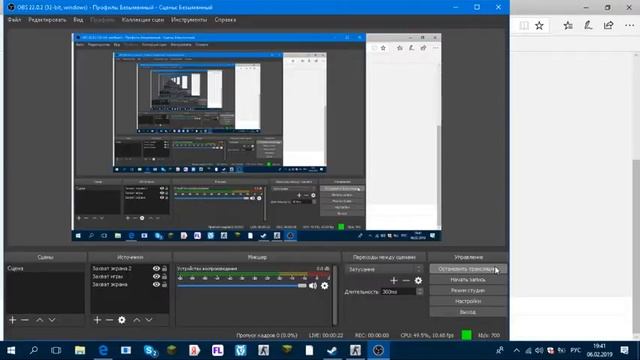Toggle the lock for Захват экрана 2

pos(164,269)
